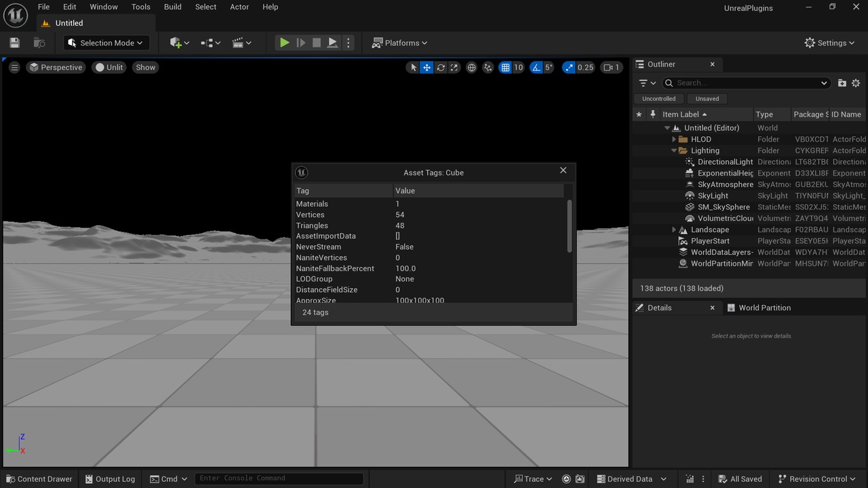
Task: Activate the Translate move gizmo tool
Action: tap(427, 67)
